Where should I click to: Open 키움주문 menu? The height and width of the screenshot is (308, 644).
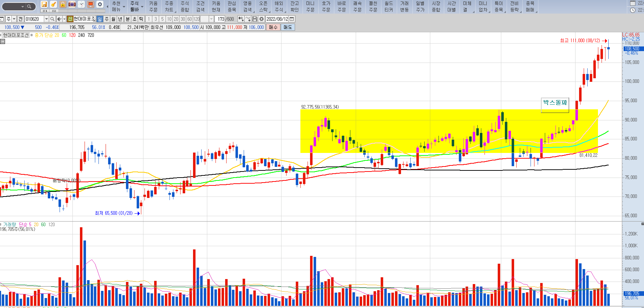pos(153,6)
